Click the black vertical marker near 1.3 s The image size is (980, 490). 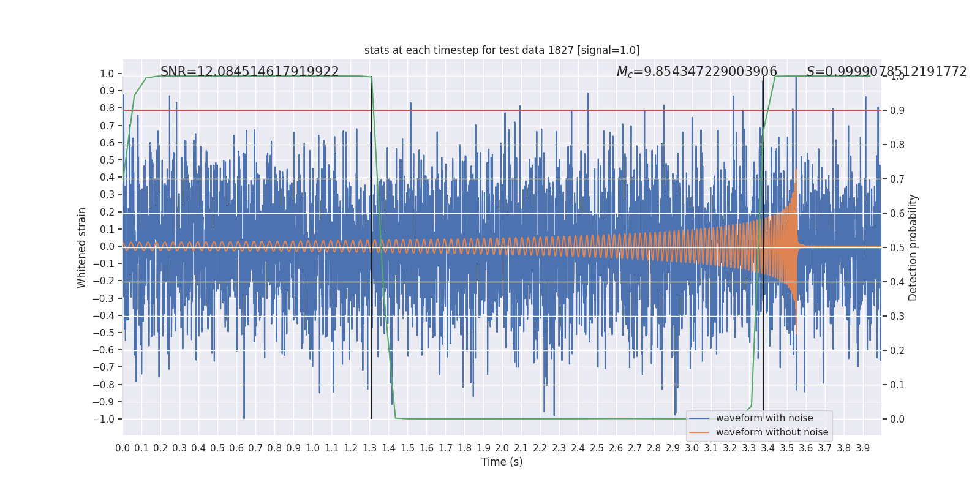tap(372, 247)
